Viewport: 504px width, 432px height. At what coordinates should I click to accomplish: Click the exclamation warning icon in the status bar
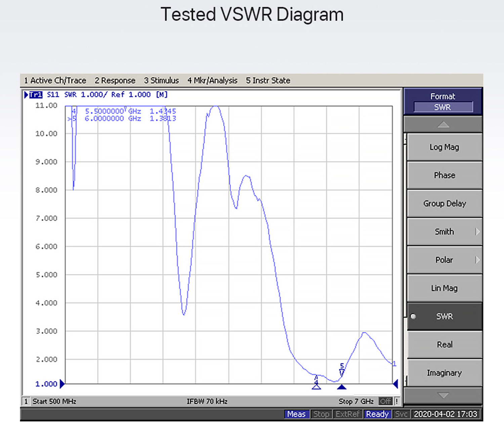tap(397, 401)
